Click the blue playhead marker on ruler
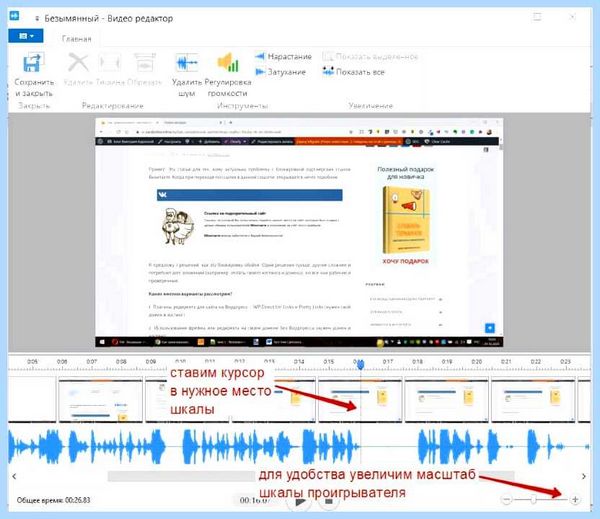The height and width of the screenshot is (519, 600). pos(360,364)
